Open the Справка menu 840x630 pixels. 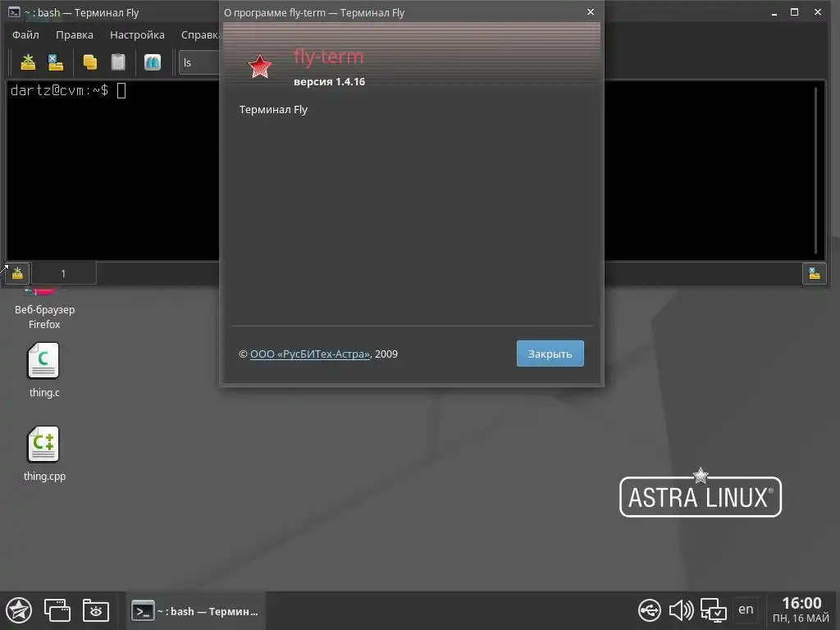[x=200, y=34]
